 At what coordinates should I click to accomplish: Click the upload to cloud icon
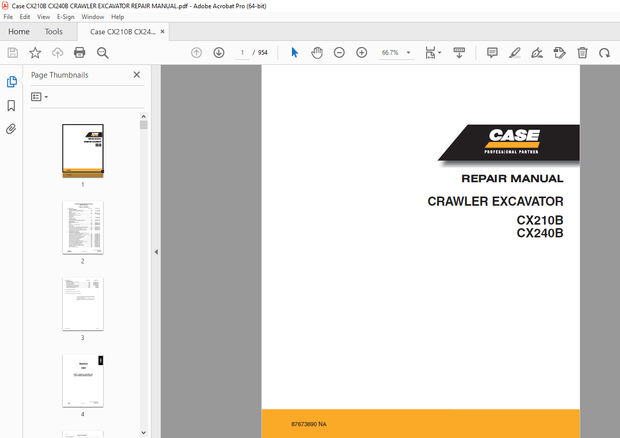pos(58,53)
